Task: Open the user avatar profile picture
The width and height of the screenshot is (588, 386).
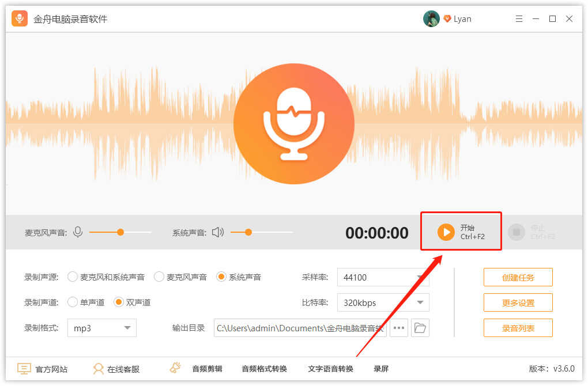Action: (431, 19)
